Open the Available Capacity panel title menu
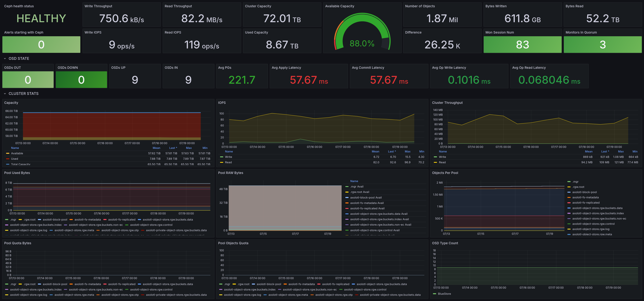The width and height of the screenshot is (644, 301). point(339,6)
